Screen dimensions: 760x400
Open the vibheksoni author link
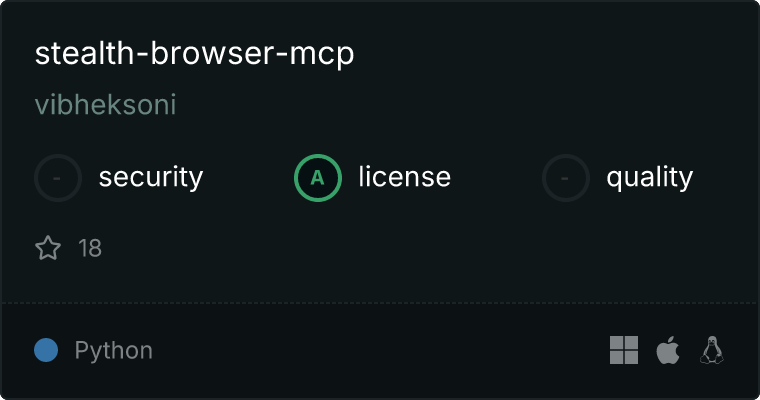[105, 104]
